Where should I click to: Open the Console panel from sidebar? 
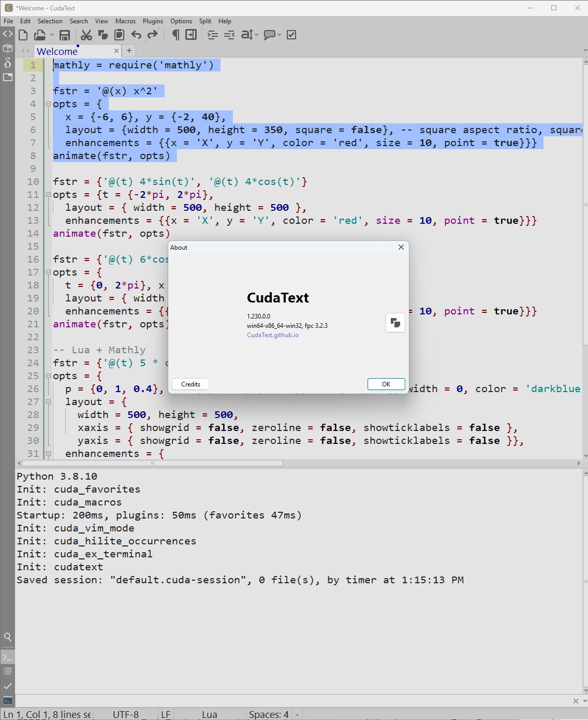[8, 657]
